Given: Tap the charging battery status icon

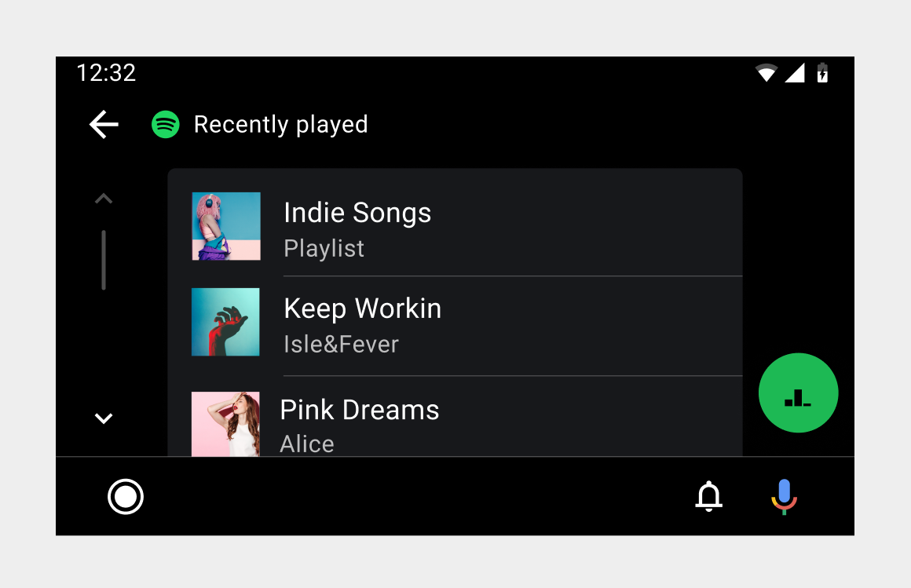Looking at the screenshot, I should pyautogui.click(x=822, y=72).
